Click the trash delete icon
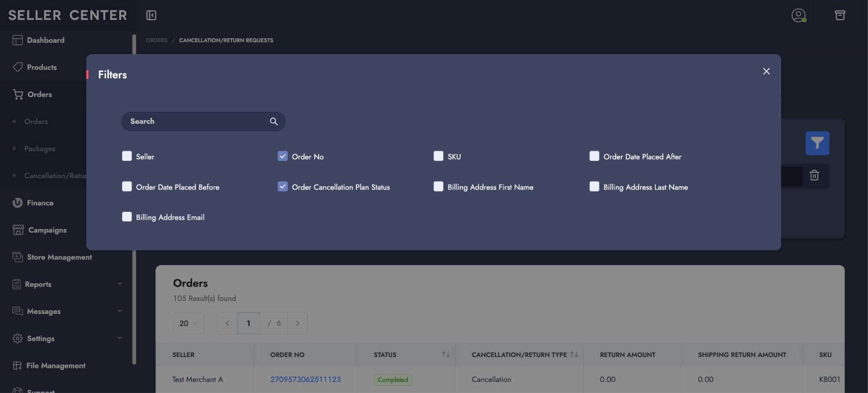This screenshot has width=868, height=393. coord(814,175)
